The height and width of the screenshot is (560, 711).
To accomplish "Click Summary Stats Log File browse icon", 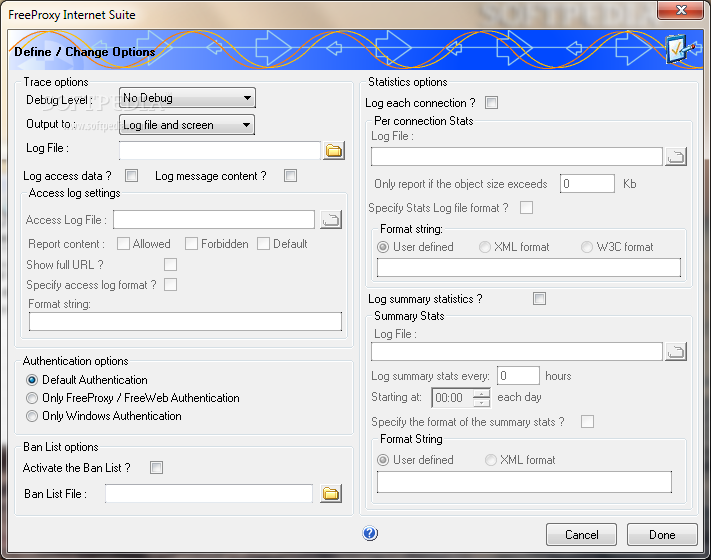I will click(x=676, y=351).
